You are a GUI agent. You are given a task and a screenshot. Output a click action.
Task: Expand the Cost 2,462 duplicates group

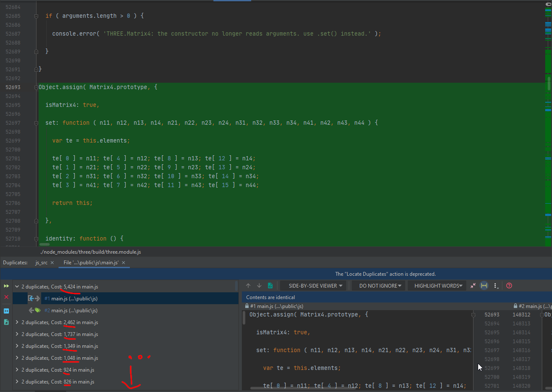click(17, 322)
